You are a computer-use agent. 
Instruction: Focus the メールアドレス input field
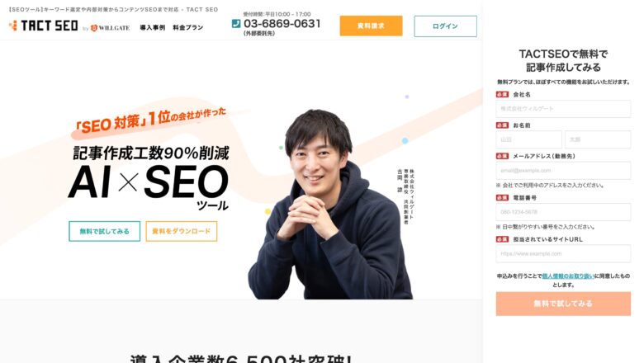point(563,170)
